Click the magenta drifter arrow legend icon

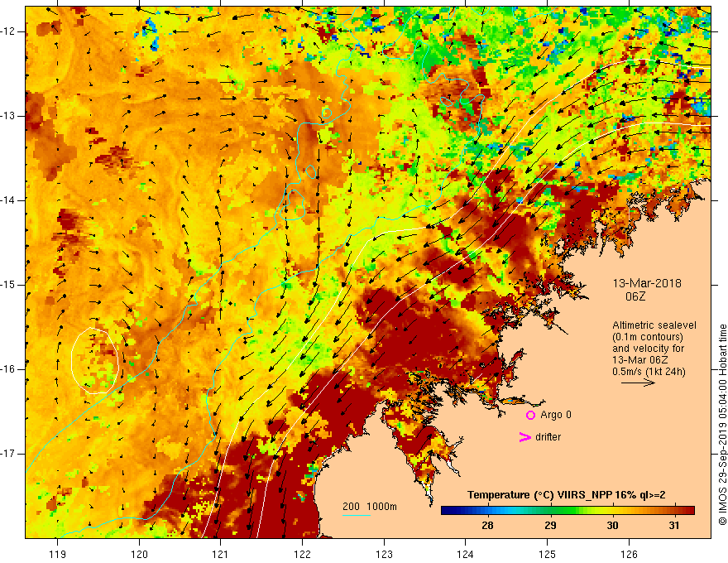point(524,437)
